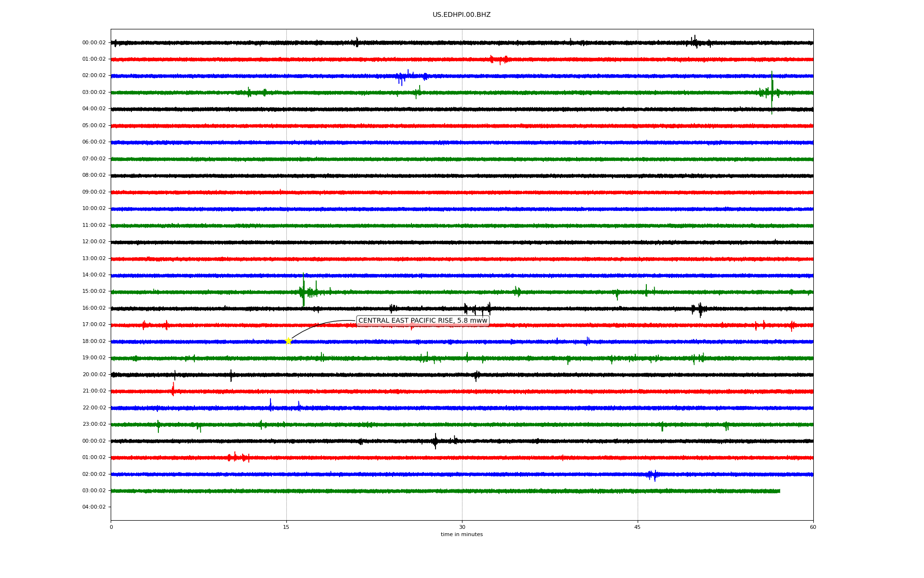Click the 06:00:02 time label
This screenshot has height=578, width=924.
[94, 142]
